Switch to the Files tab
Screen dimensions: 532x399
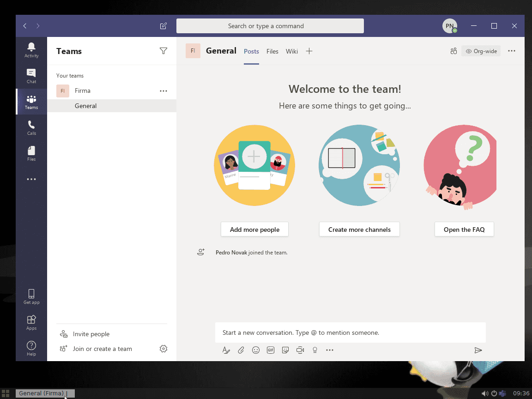click(272, 51)
